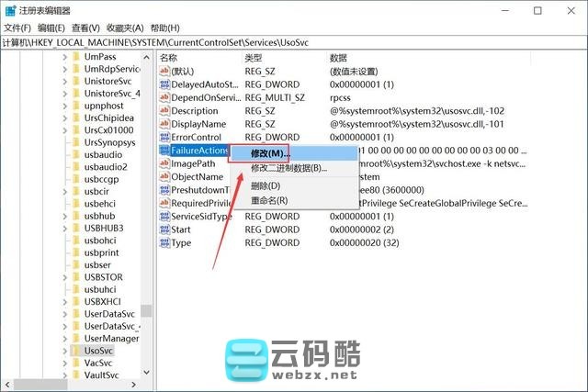The height and width of the screenshot is (392, 588).
Task: Click the ErrorControl value icon
Action: [x=164, y=138]
